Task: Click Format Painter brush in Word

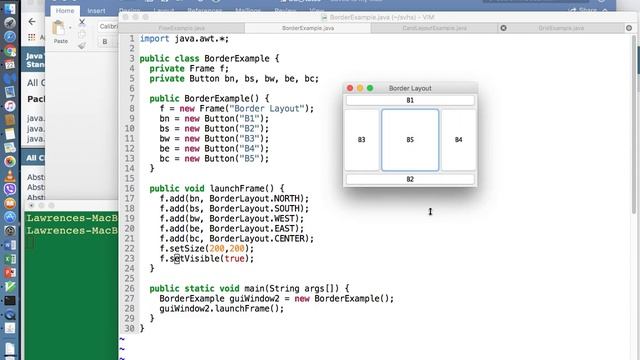Action: (82, 45)
